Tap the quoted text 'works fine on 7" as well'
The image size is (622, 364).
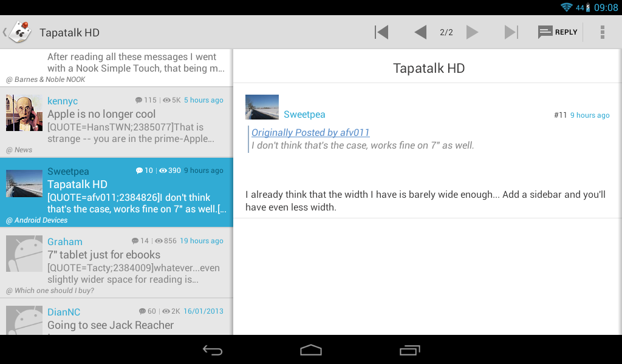pos(423,146)
